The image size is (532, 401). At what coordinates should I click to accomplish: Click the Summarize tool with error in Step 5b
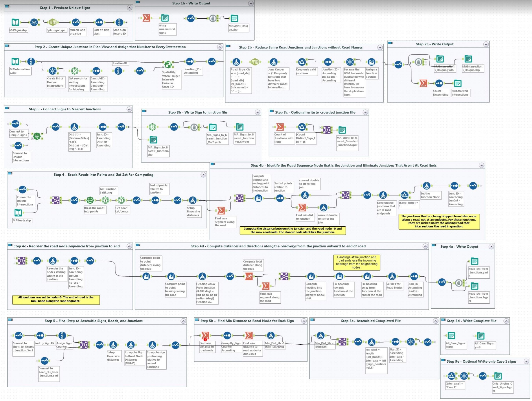[205, 335]
